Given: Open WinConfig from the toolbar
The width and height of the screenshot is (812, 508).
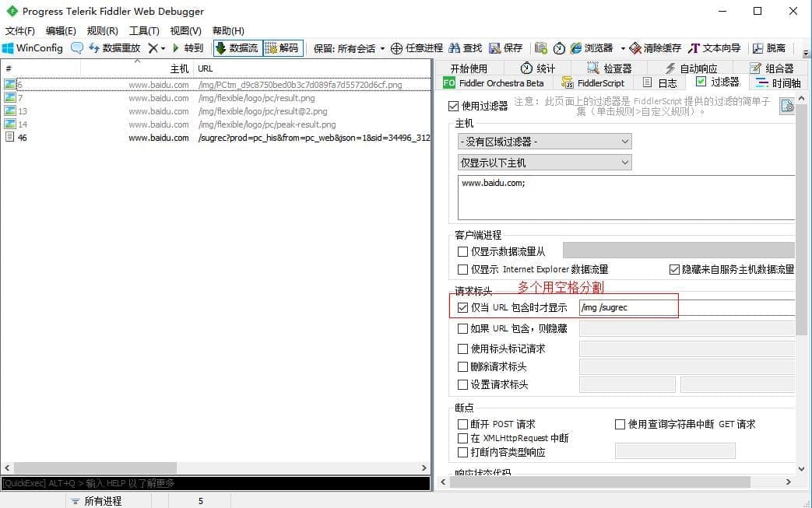Looking at the screenshot, I should (x=33, y=48).
